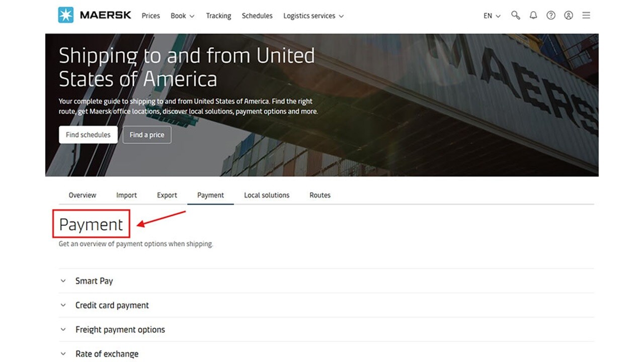
Task: Open the hamburger menu icon
Action: tap(586, 15)
